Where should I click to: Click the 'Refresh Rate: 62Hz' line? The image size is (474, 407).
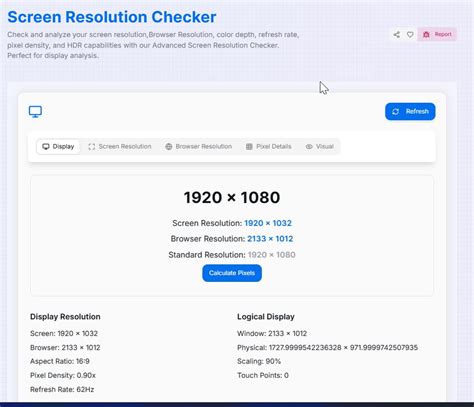coord(62,389)
